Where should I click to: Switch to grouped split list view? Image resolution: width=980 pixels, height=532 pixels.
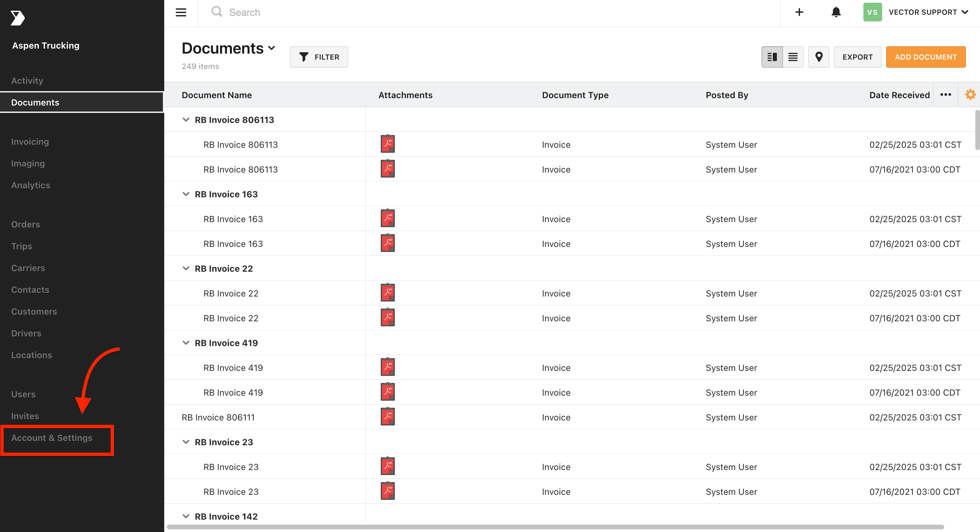(772, 57)
